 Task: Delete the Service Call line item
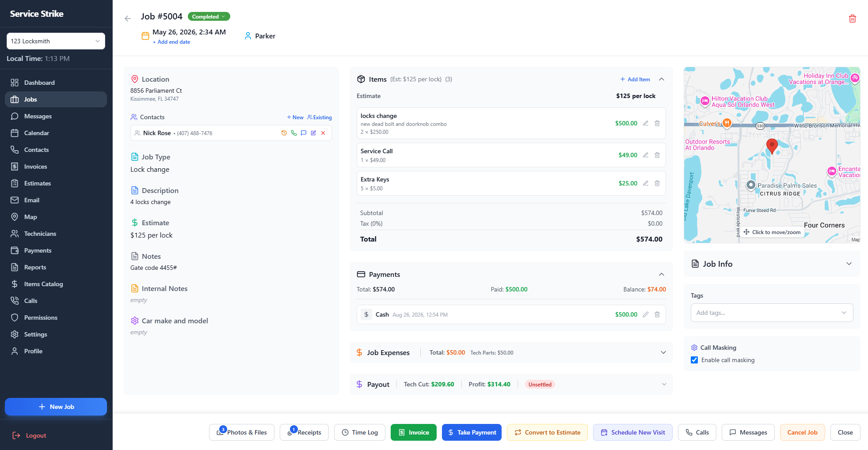657,155
